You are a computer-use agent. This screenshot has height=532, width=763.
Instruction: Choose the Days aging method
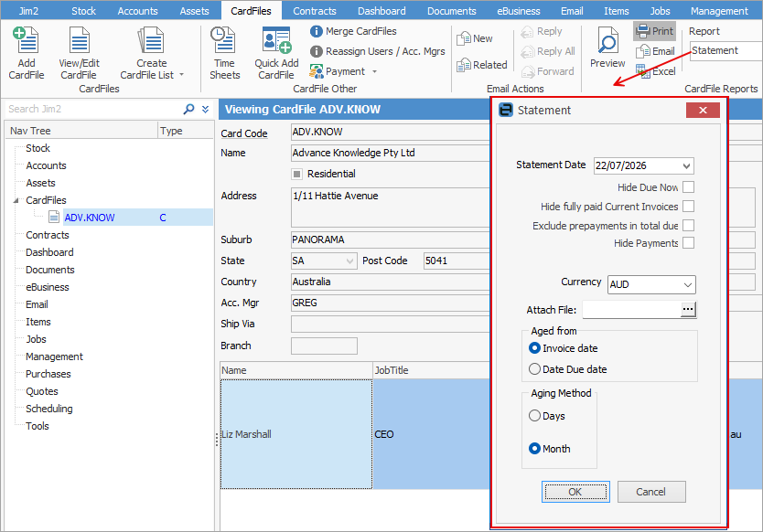(534, 416)
